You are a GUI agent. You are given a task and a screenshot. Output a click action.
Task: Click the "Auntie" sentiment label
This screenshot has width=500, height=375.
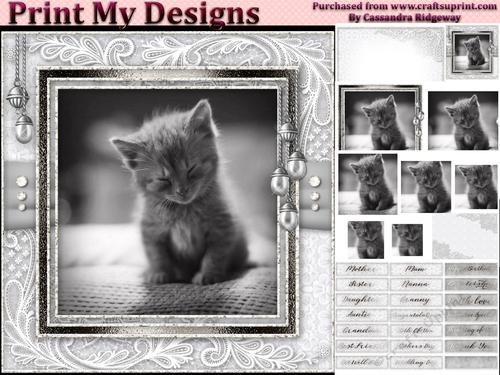coord(362,315)
